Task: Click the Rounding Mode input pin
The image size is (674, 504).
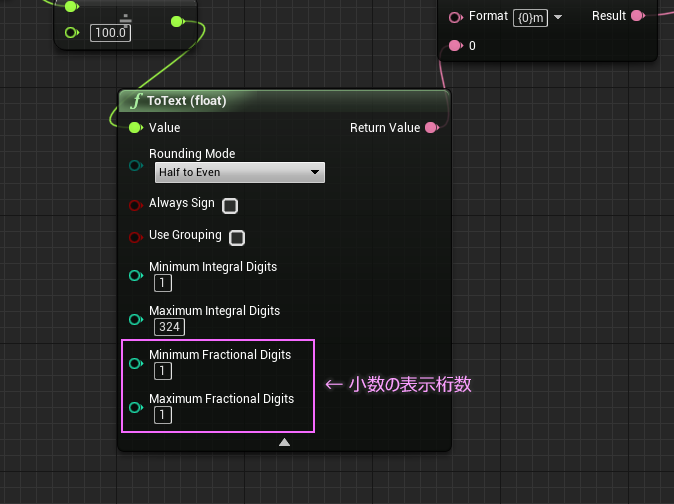Action: [136, 165]
